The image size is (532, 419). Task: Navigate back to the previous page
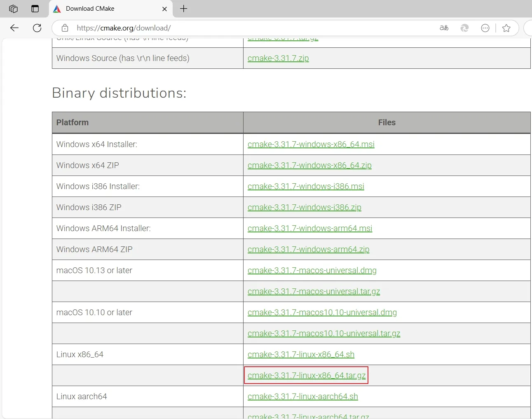click(14, 28)
